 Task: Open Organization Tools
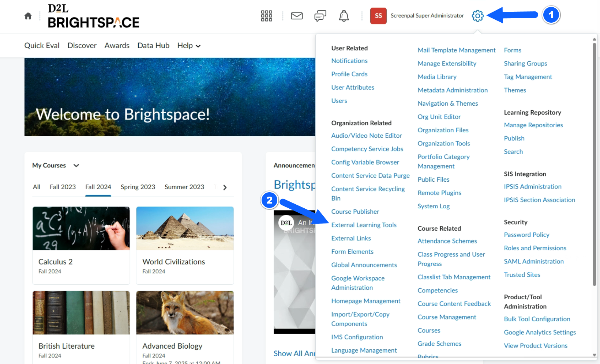click(444, 144)
